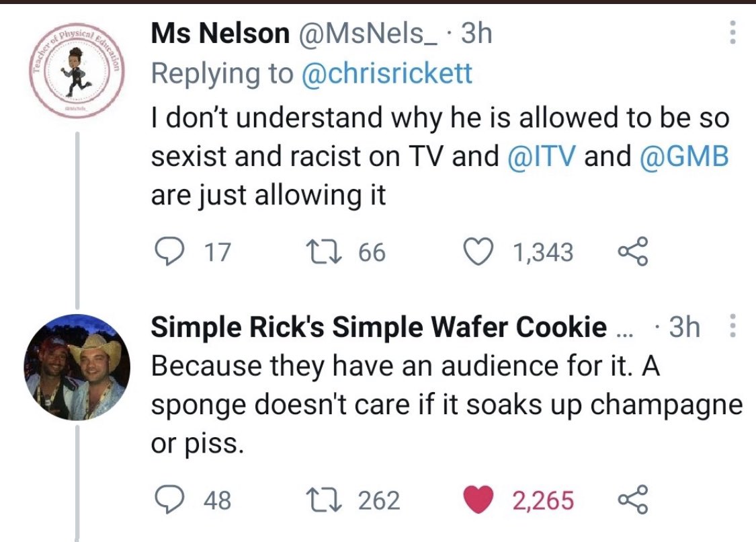Image resolution: width=756 pixels, height=542 pixels.
Task: Share Ms Nelson's tweet
Action: coord(634,251)
